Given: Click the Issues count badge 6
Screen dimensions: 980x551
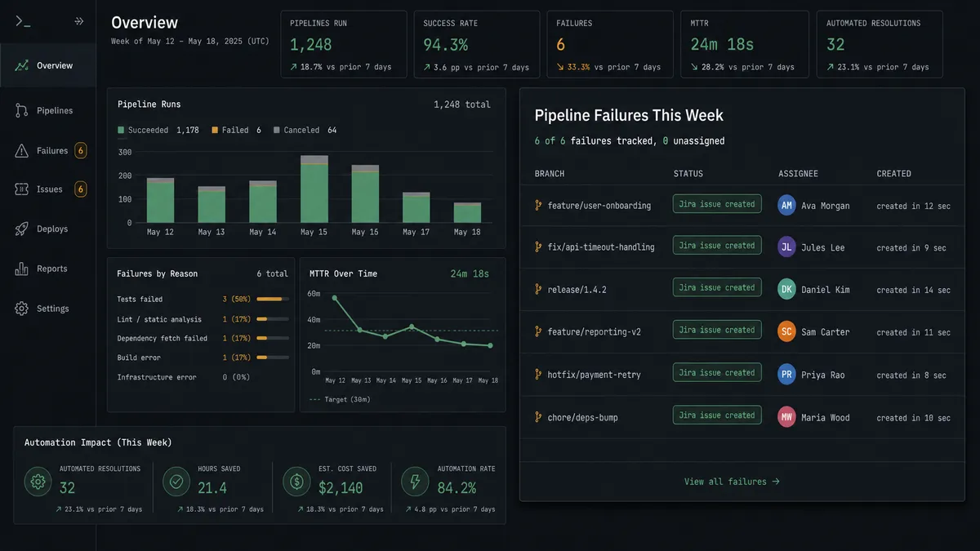Looking at the screenshot, I should coord(81,189).
